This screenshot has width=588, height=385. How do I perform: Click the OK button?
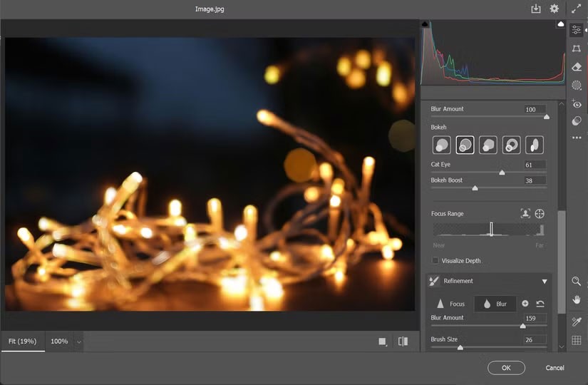506,368
